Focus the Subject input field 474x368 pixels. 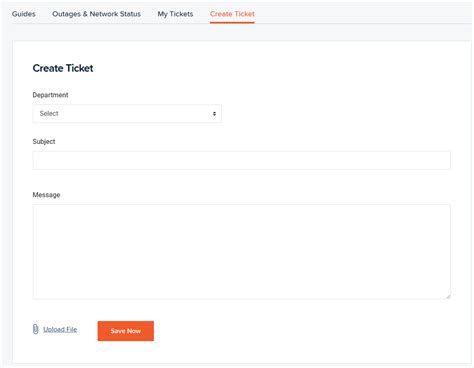coord(242,160)
